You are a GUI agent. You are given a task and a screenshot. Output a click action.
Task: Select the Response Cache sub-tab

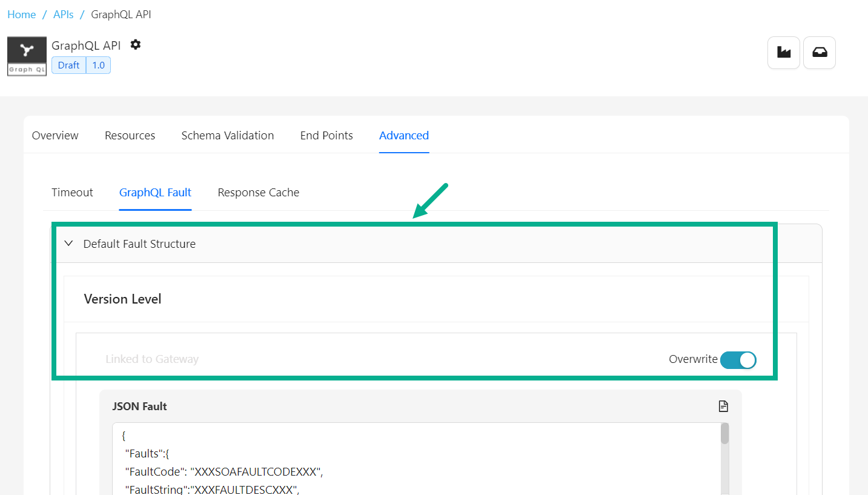(x=259, y=193)
